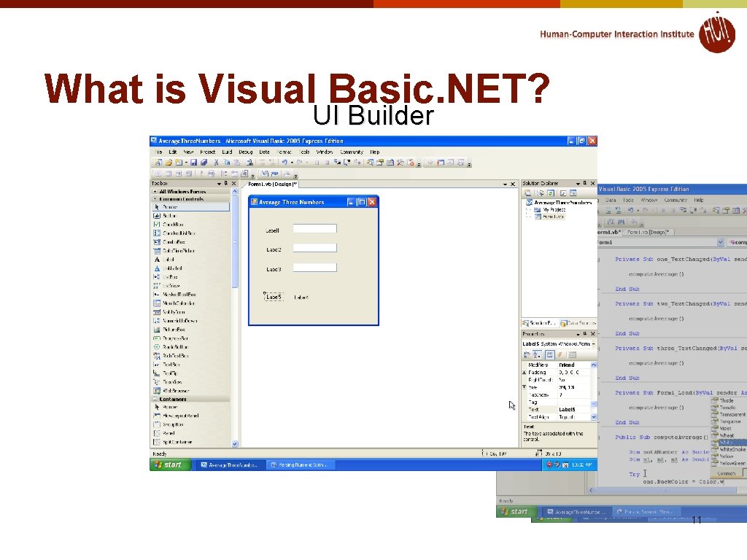747x560 pixels.
Task: Select the Label5 control on the form
Action: coord(274,297)
